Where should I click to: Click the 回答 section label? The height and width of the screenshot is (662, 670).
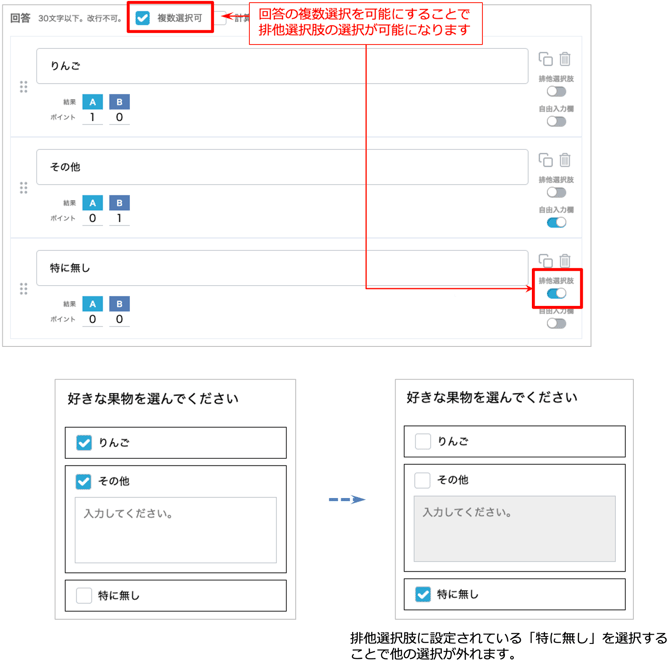coord(20,18)
